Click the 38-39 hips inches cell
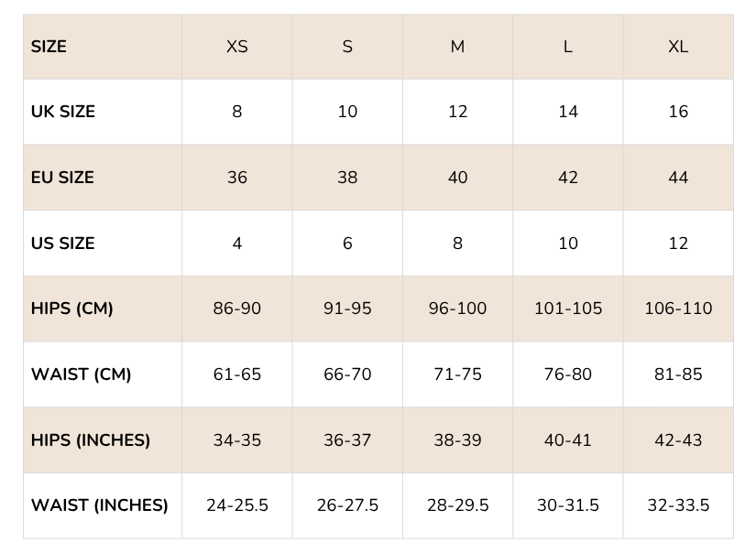This screenshot has height=553, width=756. click(x=457, y=440)
